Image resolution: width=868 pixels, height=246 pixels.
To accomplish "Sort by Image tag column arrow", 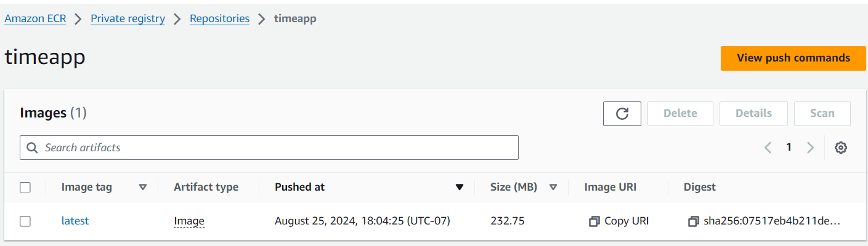I will coord(143,188).
